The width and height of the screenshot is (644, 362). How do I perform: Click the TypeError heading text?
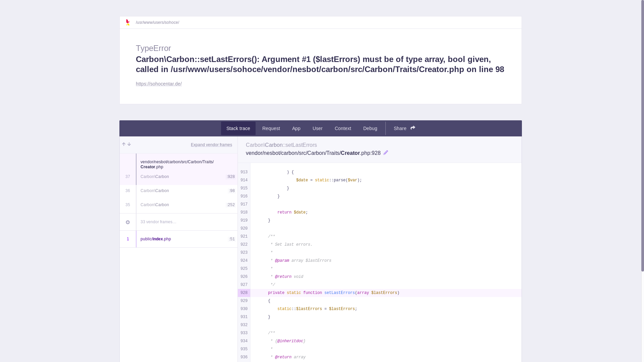pyautogui.click(x=153, y=48)
